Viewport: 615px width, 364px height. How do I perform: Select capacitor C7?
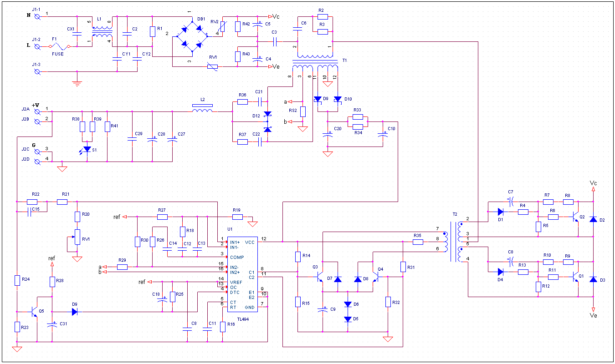pos(510,201)
